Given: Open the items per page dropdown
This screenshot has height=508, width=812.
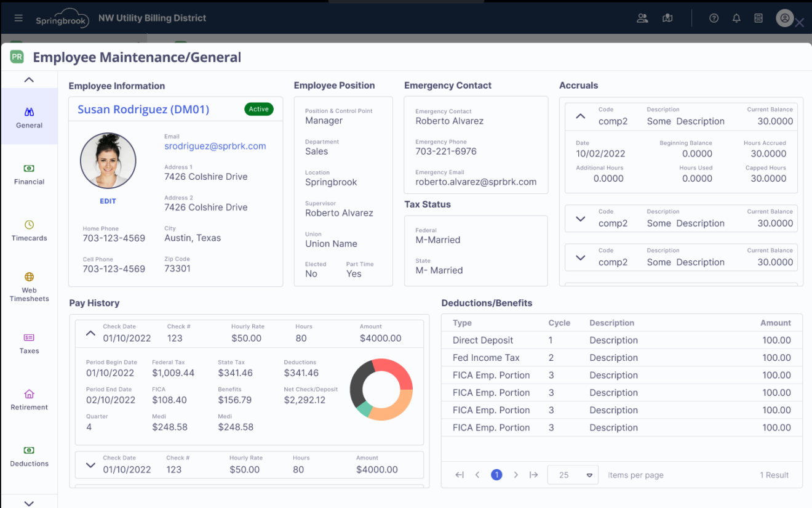Looking at the screenshot, I should (x=573, y=475).
